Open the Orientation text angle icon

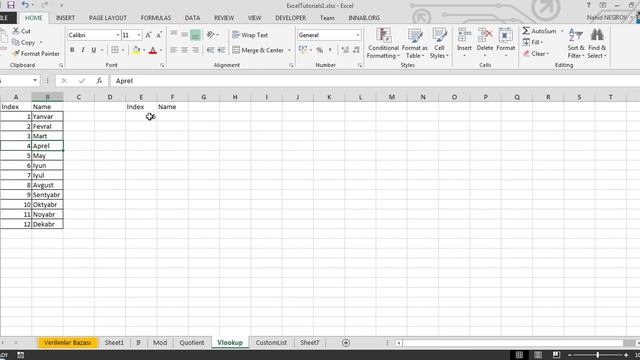click(211, 35)
